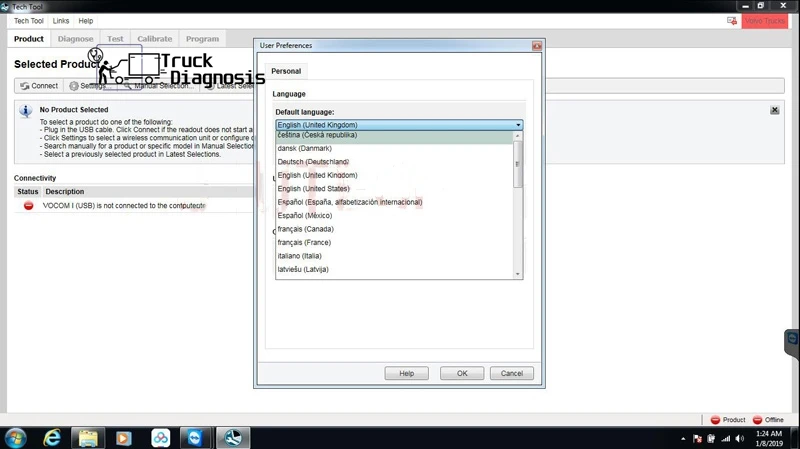This screenshot has height=449, width=800.
Task: Switch to the Product tab
Action: point(29,39)
